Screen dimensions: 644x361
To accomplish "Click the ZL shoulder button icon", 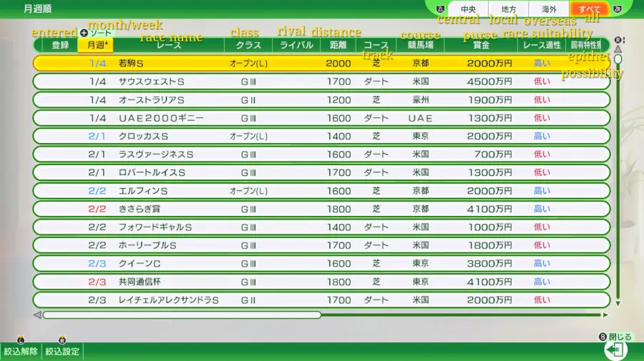I will click(440, 9).
